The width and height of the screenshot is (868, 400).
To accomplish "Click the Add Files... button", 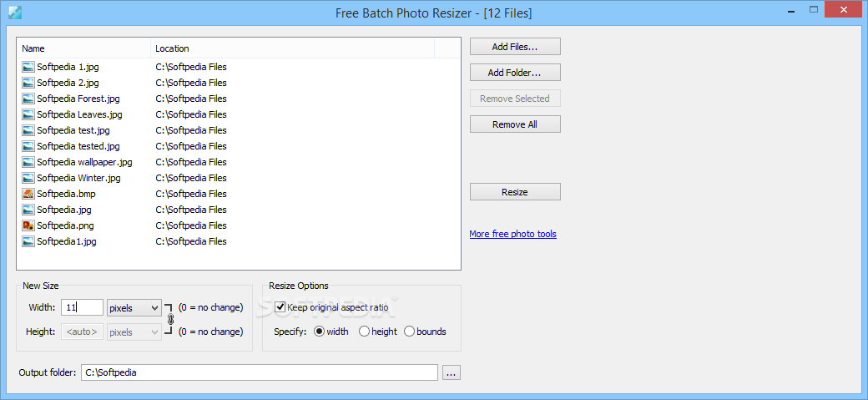I will [515, 47].
